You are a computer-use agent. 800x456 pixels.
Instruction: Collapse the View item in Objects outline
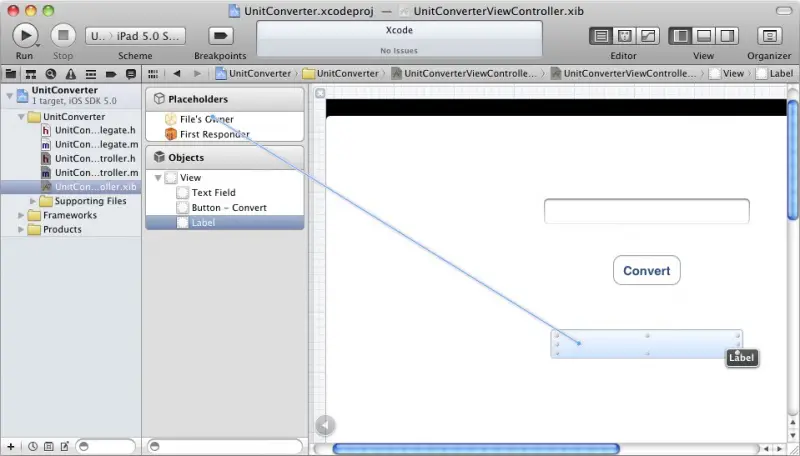pyautogui.click(x=158, y=178)
